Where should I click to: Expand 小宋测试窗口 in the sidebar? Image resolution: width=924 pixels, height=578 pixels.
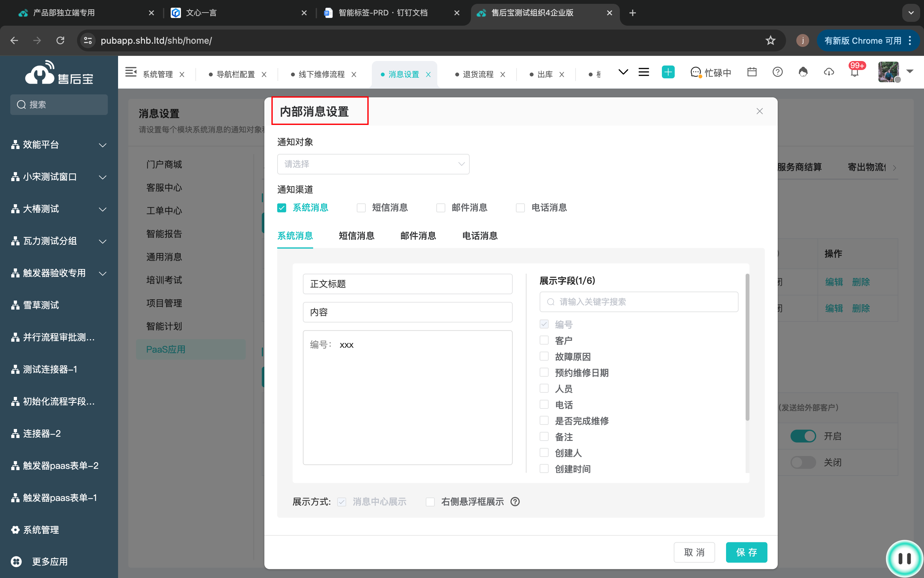point(102,177)
